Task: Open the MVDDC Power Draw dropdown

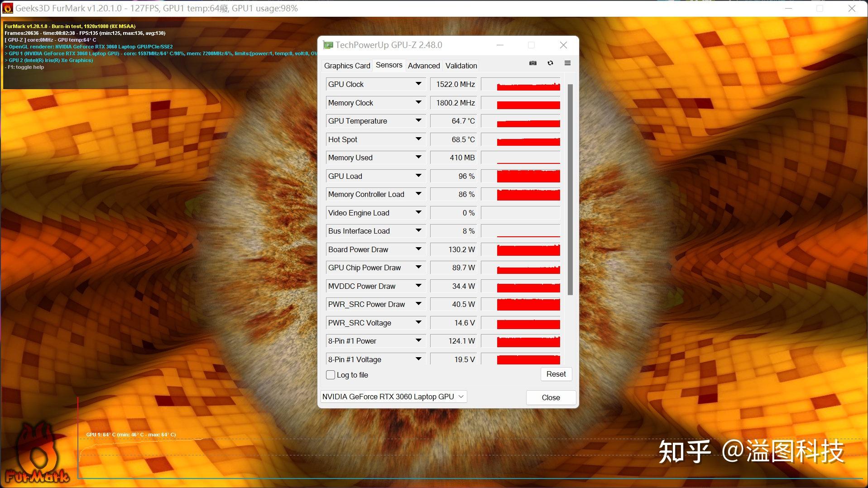Action: point(418,286)
